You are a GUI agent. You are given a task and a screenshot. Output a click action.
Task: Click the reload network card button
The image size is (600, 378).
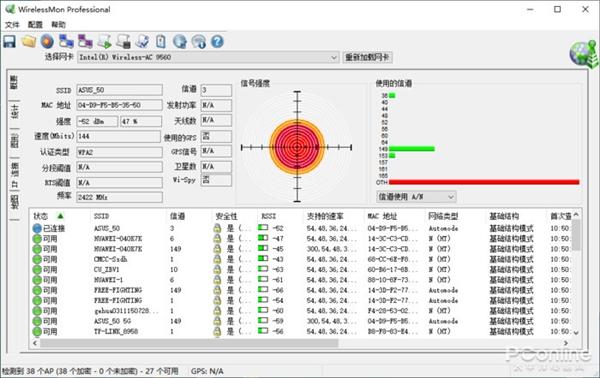tap(367, 57)
